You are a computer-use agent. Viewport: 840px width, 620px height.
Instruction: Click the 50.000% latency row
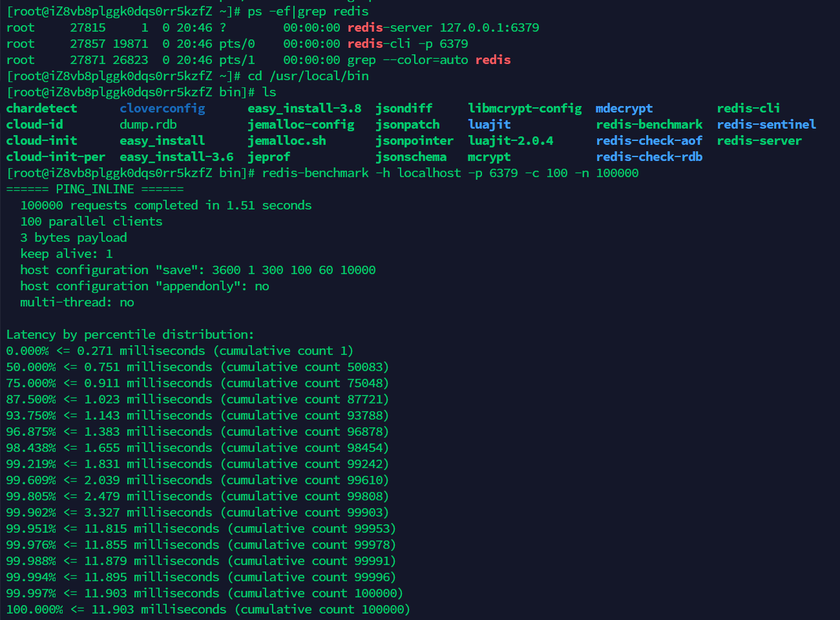[x=198, y=367]
